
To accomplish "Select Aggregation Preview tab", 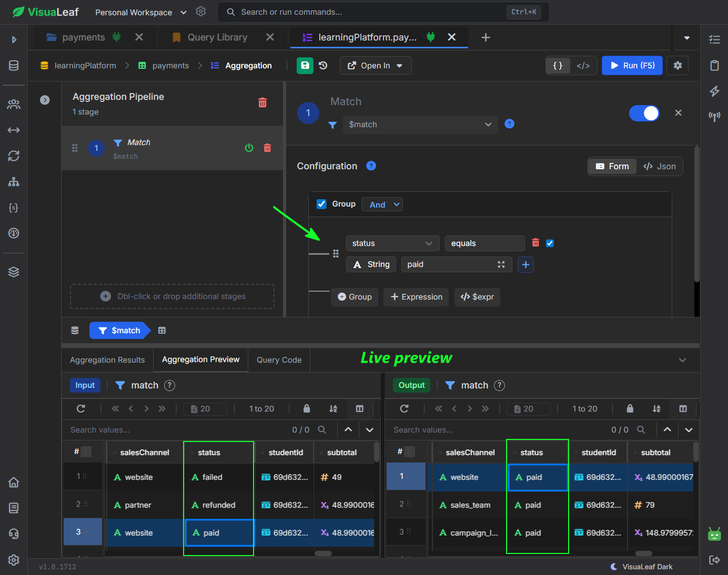I will (x=200, y=360).
